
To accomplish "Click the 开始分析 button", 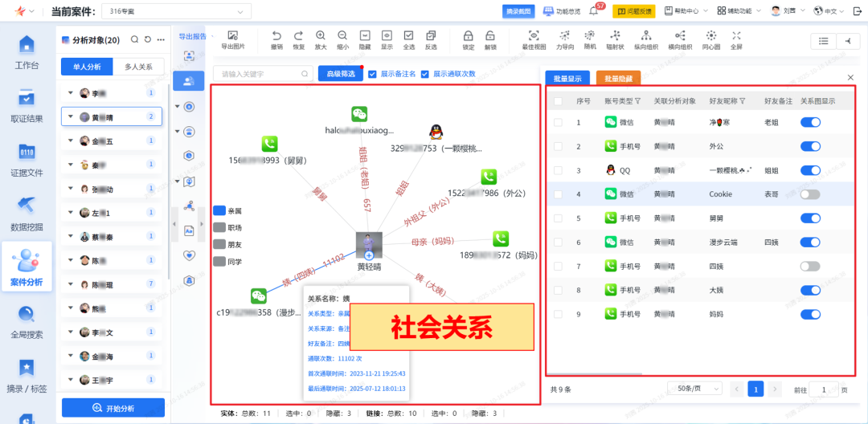I will click(x=113, y=407).
